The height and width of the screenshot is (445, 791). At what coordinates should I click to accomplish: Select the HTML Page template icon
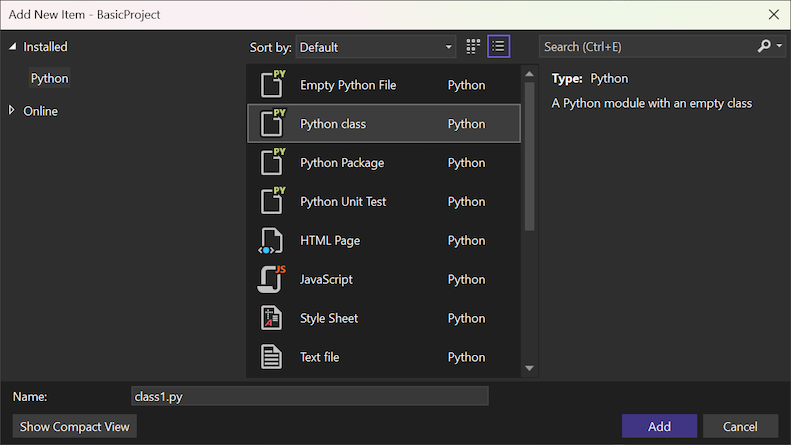tap(272, 240)
